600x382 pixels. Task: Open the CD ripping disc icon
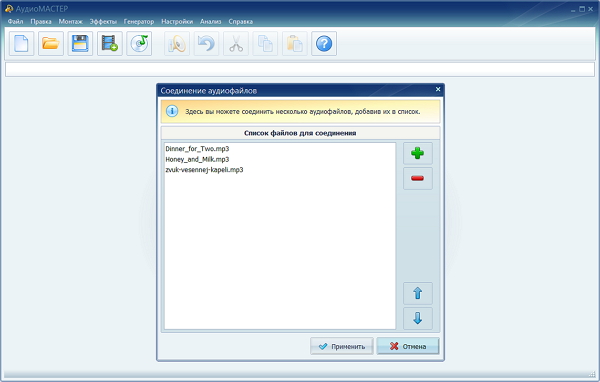139,44
